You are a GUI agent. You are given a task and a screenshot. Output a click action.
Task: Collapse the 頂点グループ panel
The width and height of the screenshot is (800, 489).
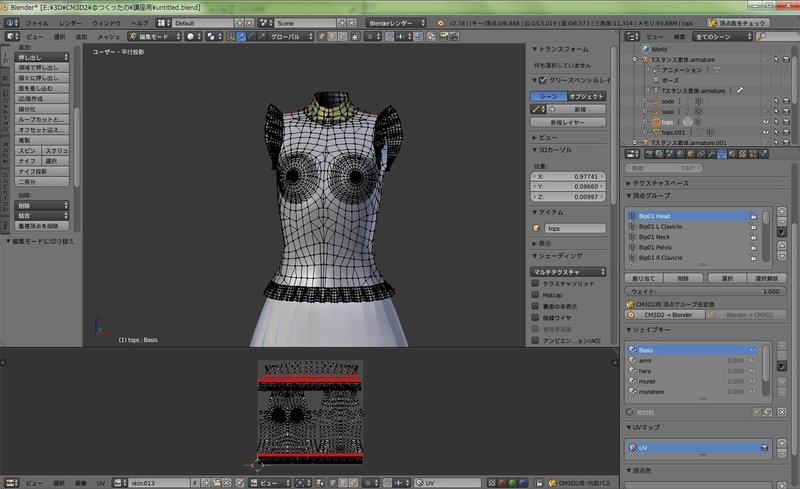(648, 195)
